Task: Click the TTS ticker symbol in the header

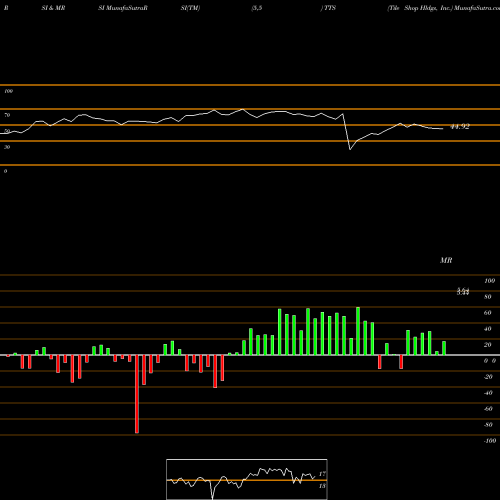Action: (330, 8)
